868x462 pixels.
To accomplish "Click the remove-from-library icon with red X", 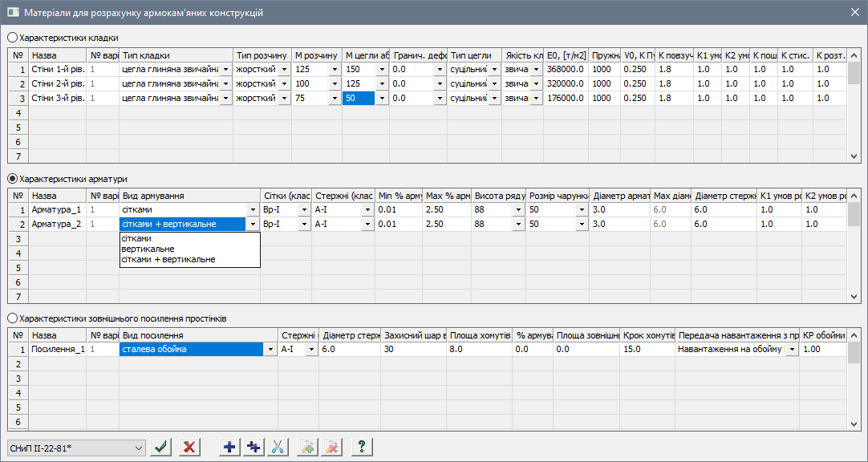I will (x=330, y=447).
